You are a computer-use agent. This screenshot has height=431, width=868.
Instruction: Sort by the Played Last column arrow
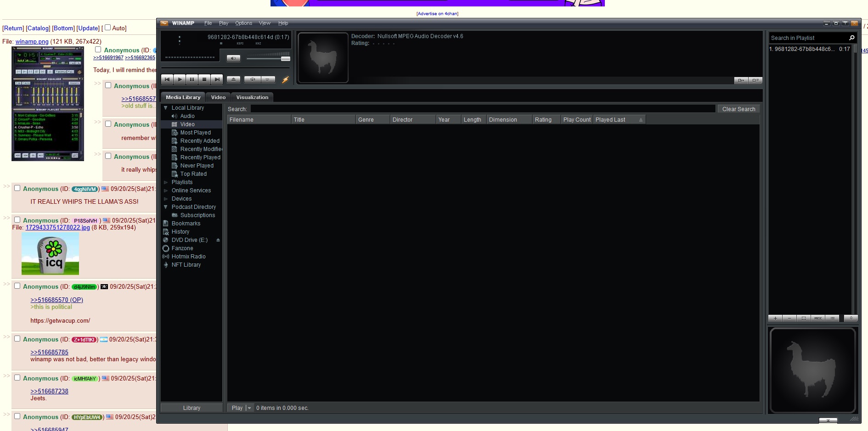click(641, 120)
